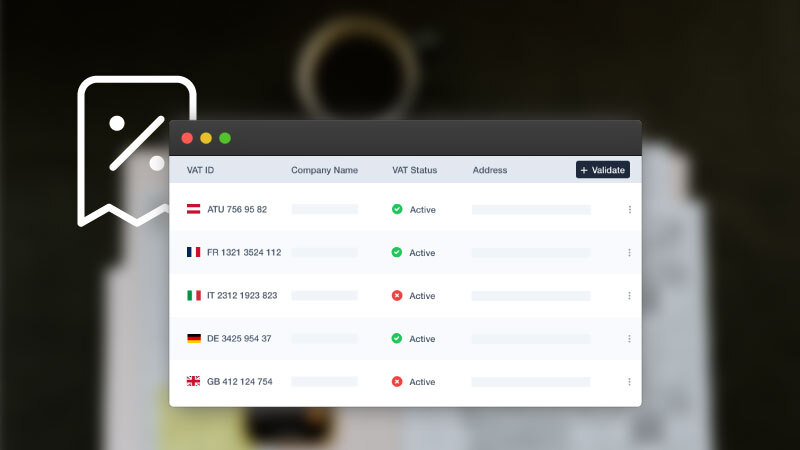
Task: Open options menu for DE 3425 954 37 row
Action: coord(629,339)
